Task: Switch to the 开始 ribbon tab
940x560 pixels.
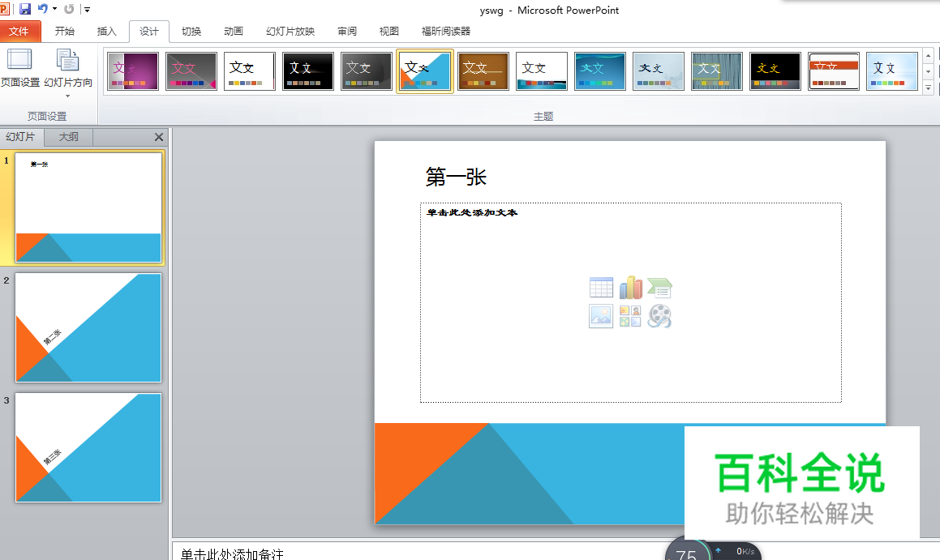Action: [x=65, y=31]
